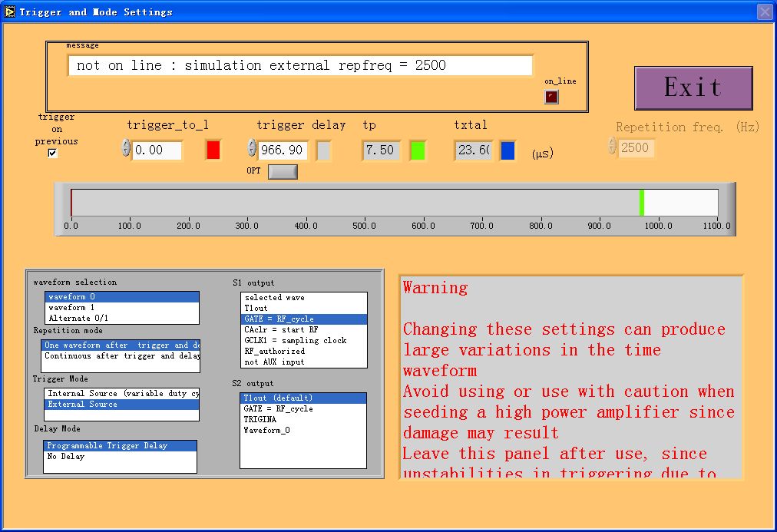This screenshot has height=532, width=777.
Task: Click the blue txtal color box
Action: point(508,150)
